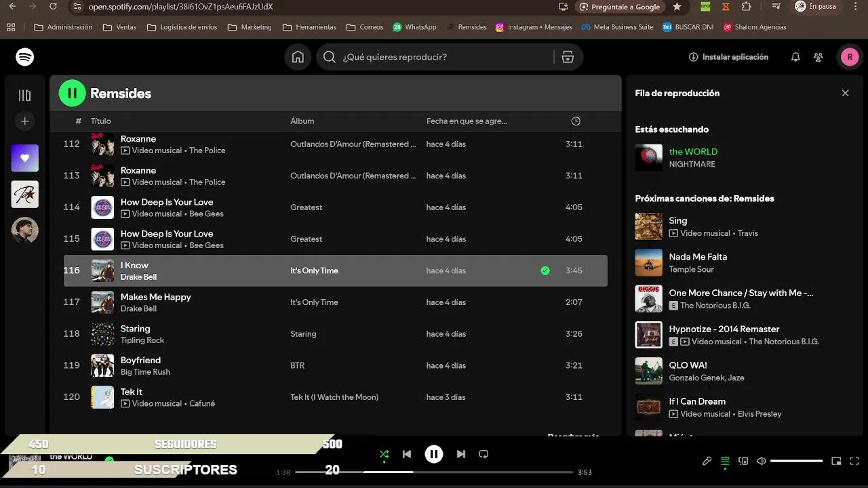Screen dimensions: 868x488
Task: Seek in the song progress bar
Action: click(x=434, y=472)
